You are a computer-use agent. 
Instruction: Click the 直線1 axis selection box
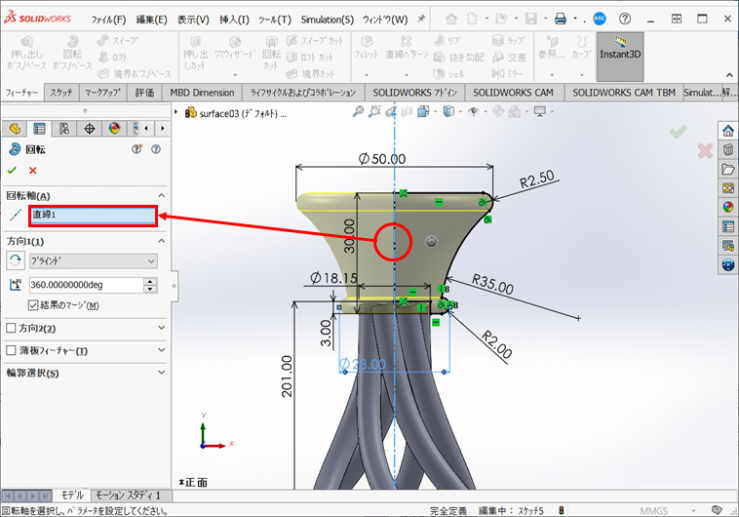click(91, 215)
